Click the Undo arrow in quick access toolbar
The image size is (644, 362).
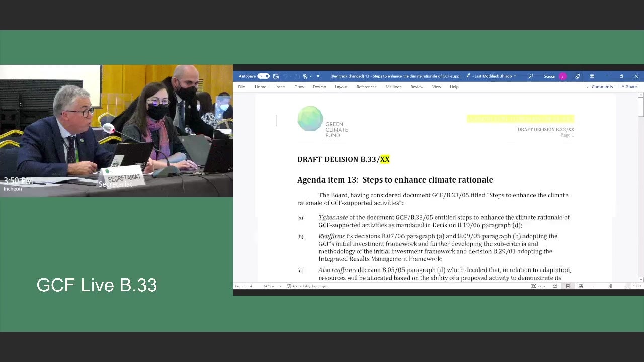pyautogui.click(x=285, y=76)
